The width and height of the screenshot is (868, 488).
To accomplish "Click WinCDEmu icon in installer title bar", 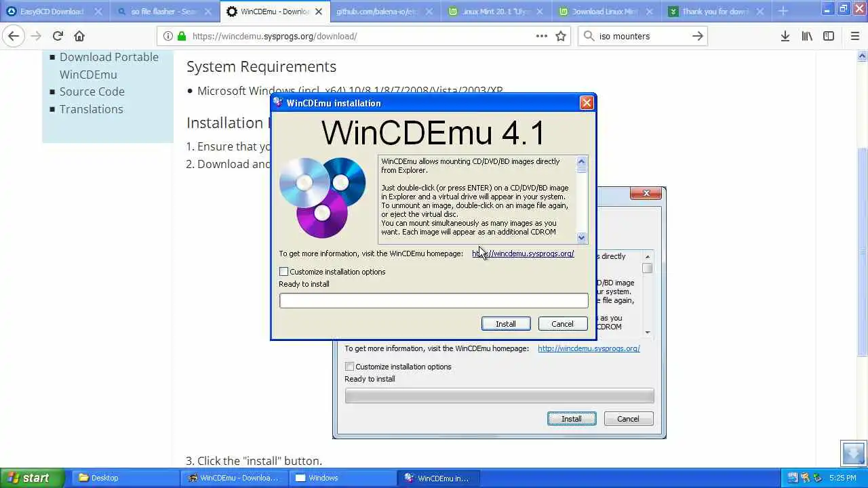I will (x=278, y=103).
